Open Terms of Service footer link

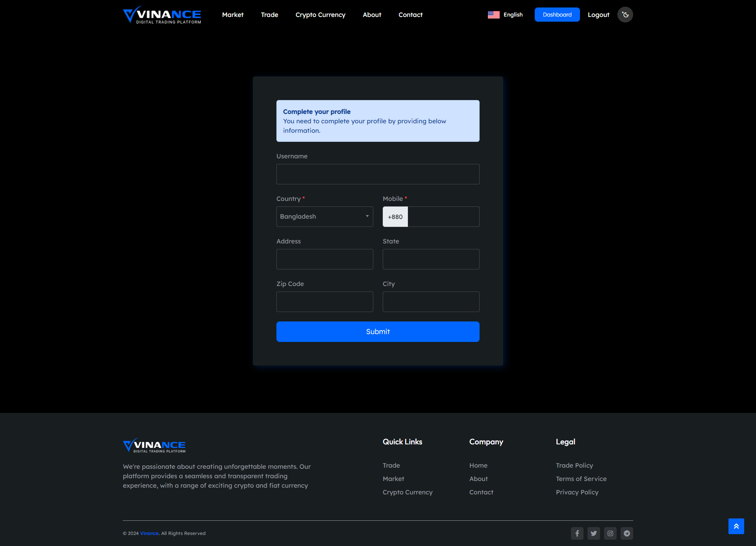581,479
